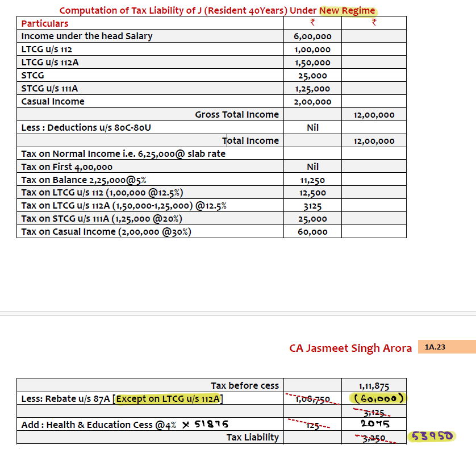The height and width of the screenshot is (449, 476).
Task: Select the printed 60,000 casual income tax amount
Action: click(x=312, y=232)
